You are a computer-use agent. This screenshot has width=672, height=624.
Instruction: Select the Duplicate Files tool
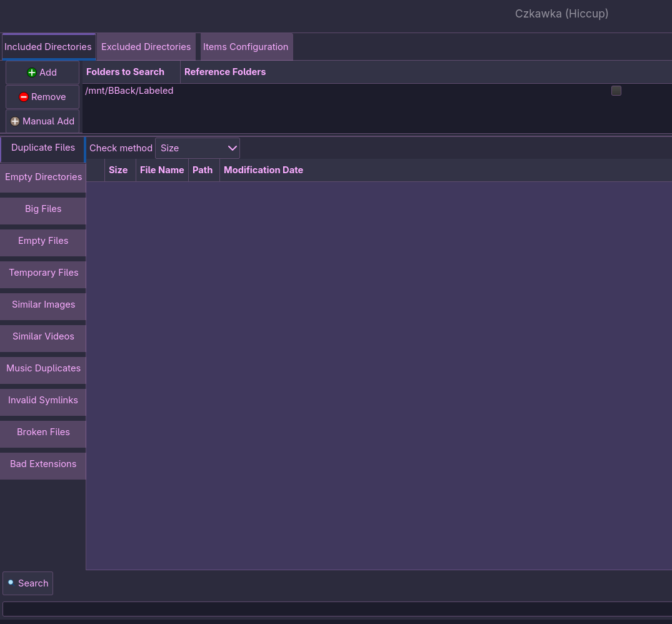tap(43, 148)
